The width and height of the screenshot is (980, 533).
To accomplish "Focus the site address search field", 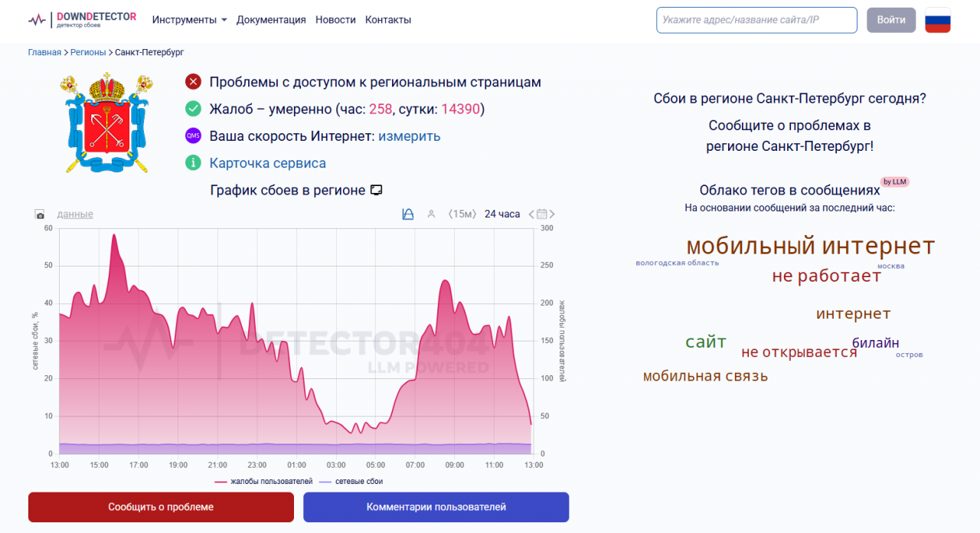I will tap(756, 20).
